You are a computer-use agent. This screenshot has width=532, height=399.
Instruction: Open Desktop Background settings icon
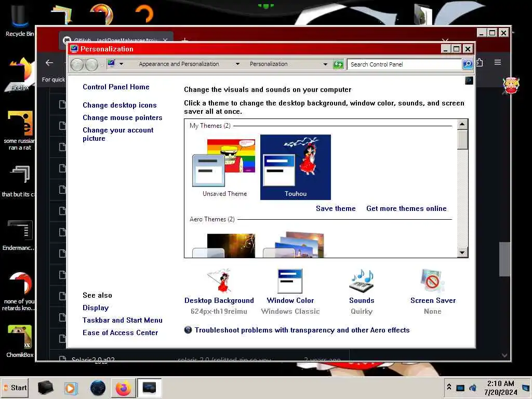(x=220, y=281)
